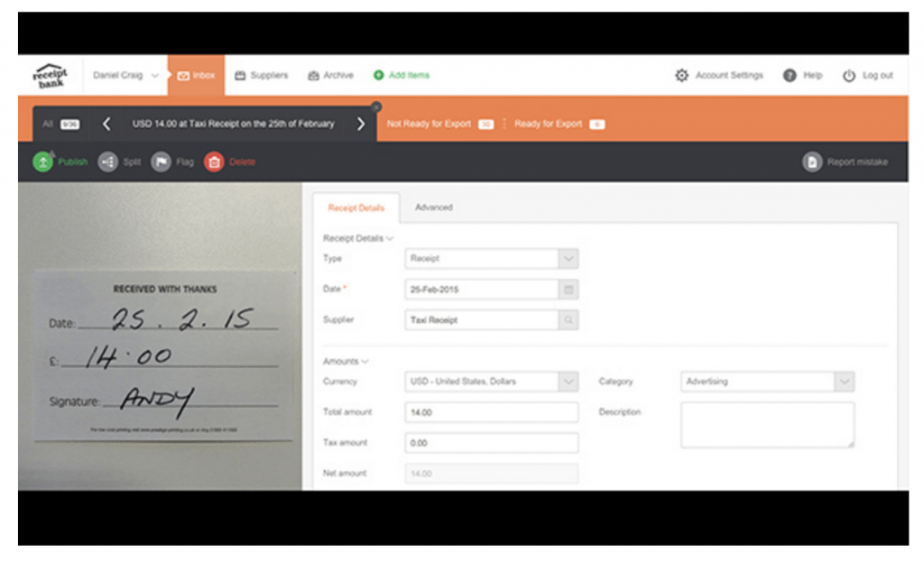Click the Log out power icon

(848, 76)
